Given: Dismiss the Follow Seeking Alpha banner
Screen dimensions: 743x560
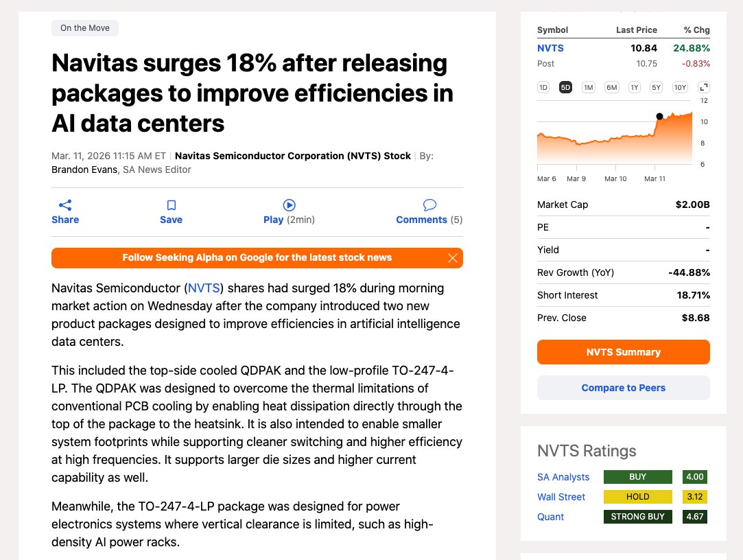Looking at the screenshot, I should (453, 258).
